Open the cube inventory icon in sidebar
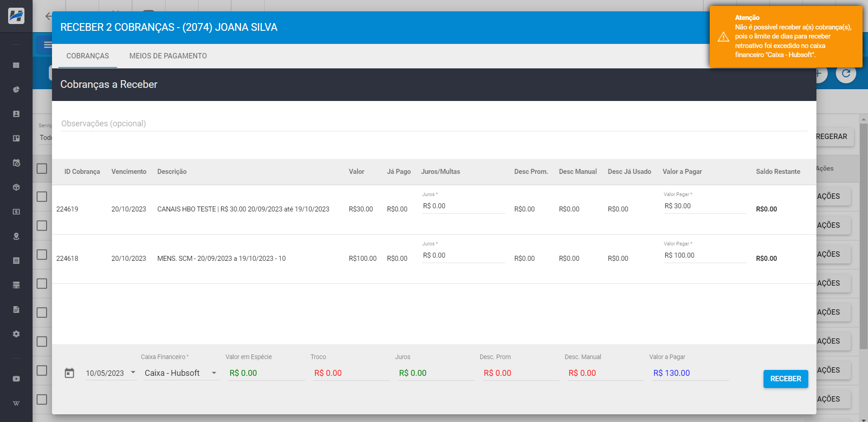868x422 pixels. point(16,187)
